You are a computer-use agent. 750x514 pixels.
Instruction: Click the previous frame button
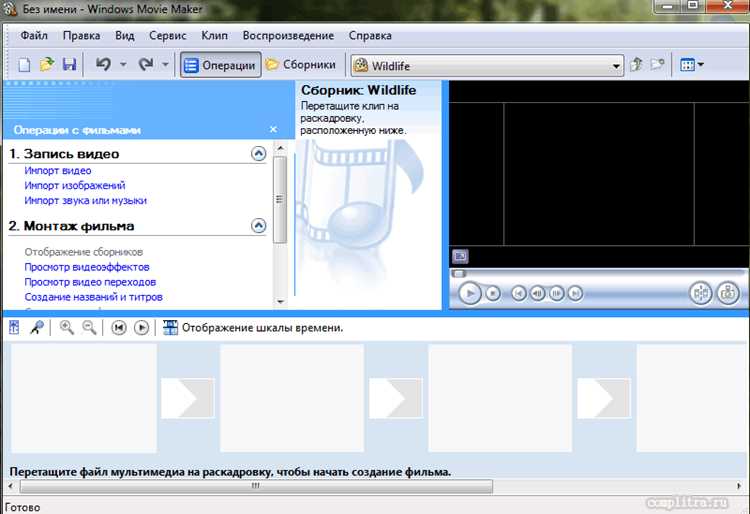pos(538,293)
